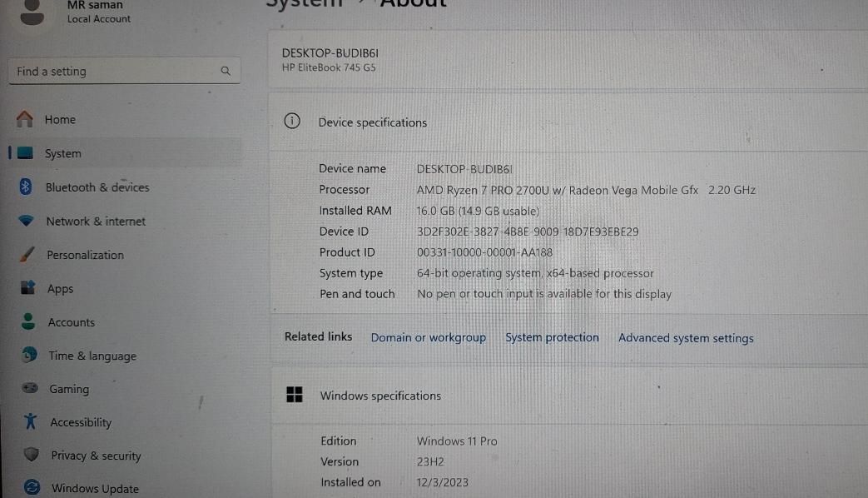This screenshot has height=498, width=868.
Task: Click the Device ID value 3D2F302E
Action: 528,232
